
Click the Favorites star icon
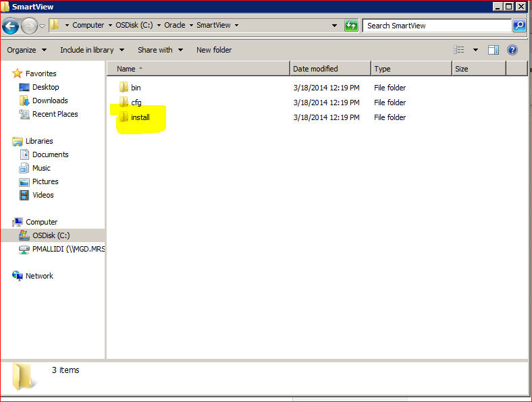[17, 74]
